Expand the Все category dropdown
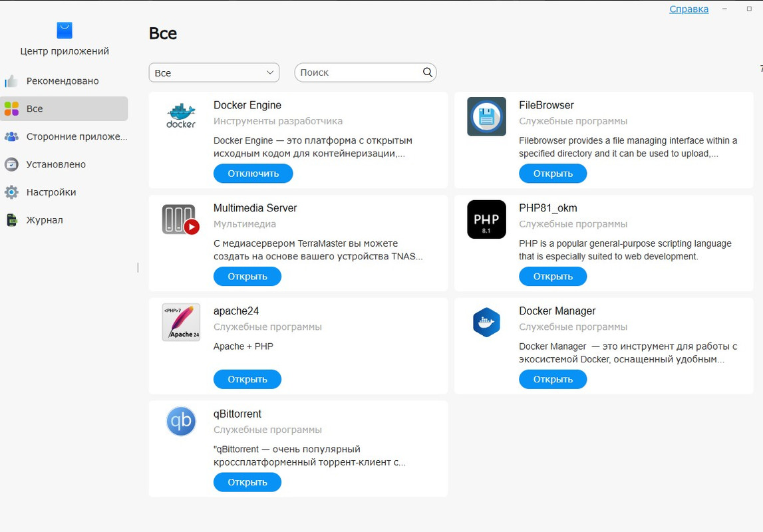The width and height of the screenshot is (763, 532). 214,72
